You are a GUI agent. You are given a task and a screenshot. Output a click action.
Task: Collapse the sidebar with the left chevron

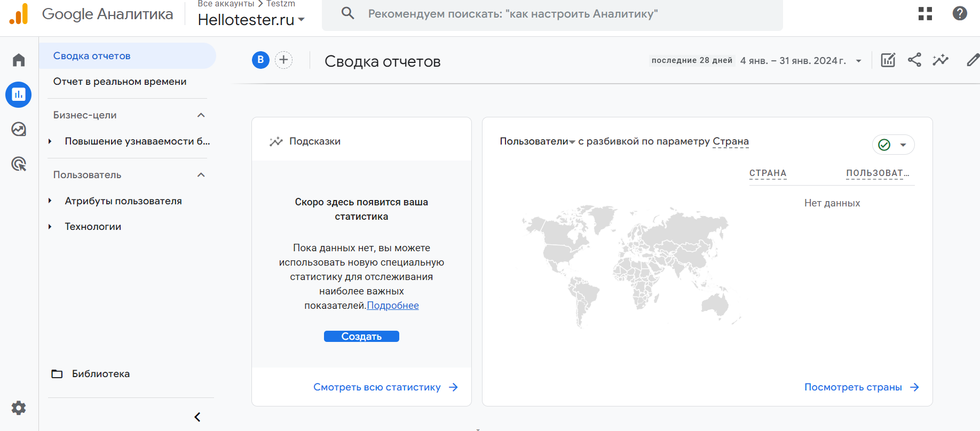click(197, 417)
